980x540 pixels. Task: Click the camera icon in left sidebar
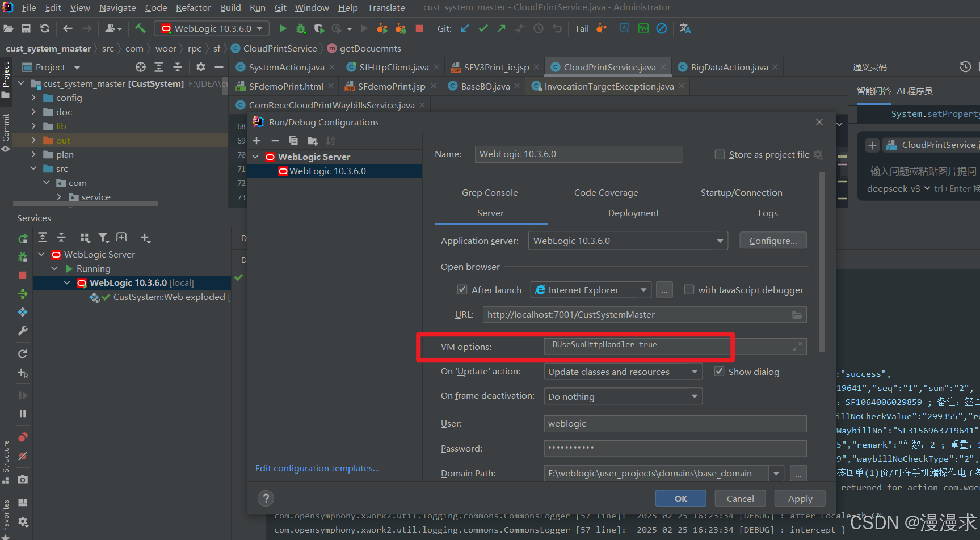(23, 479)
